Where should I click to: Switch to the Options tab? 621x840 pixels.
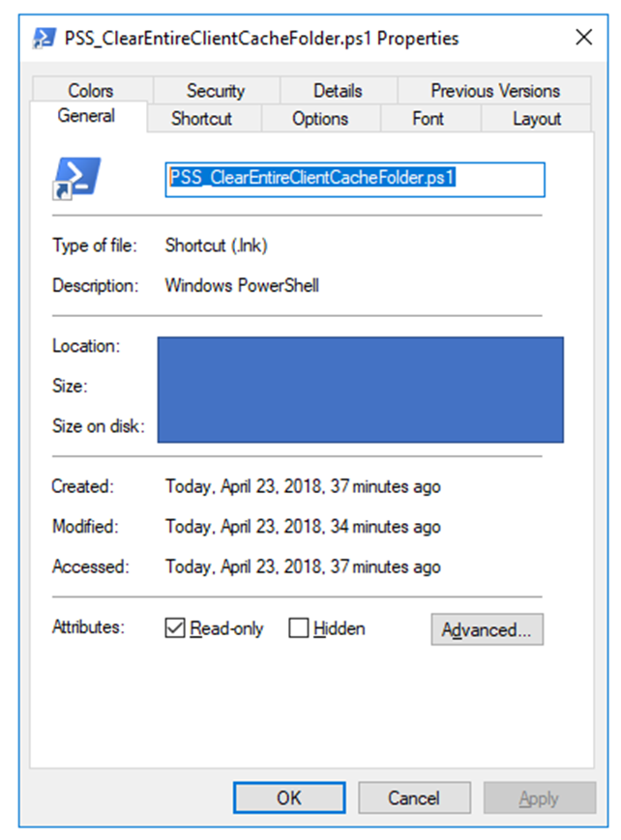[320, 118]
